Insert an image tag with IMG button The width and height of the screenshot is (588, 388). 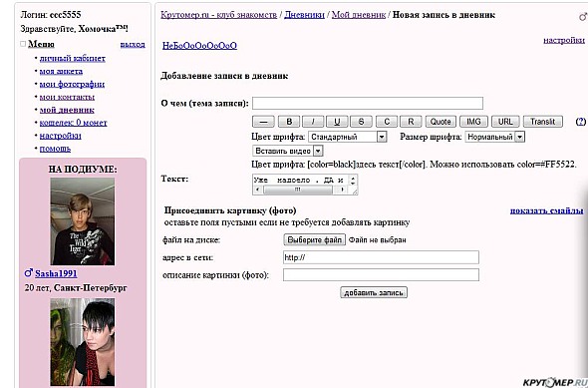[473, 122]
